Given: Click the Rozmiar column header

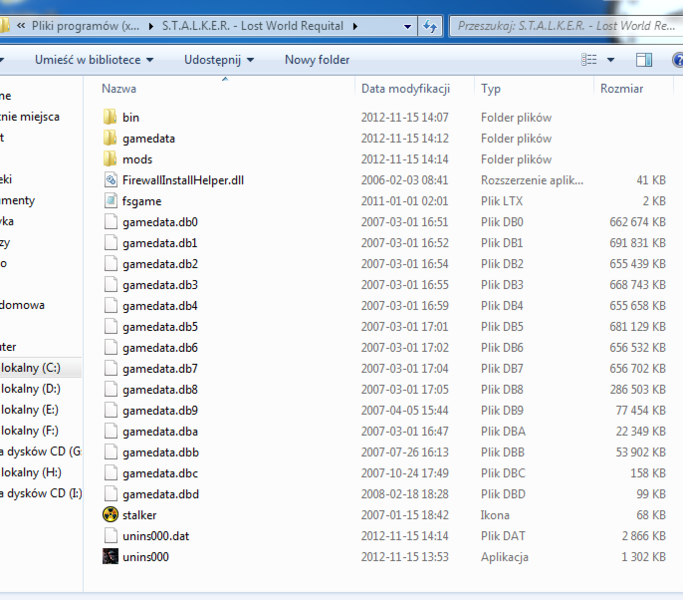Looking at the screenshot, I should click(x=621, y=89).
